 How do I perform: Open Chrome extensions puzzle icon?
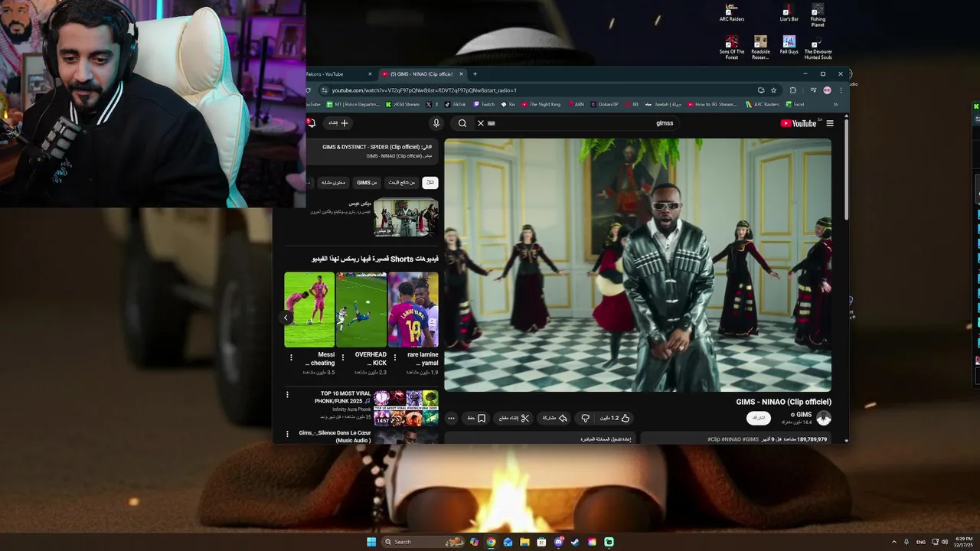click(793, 90)
